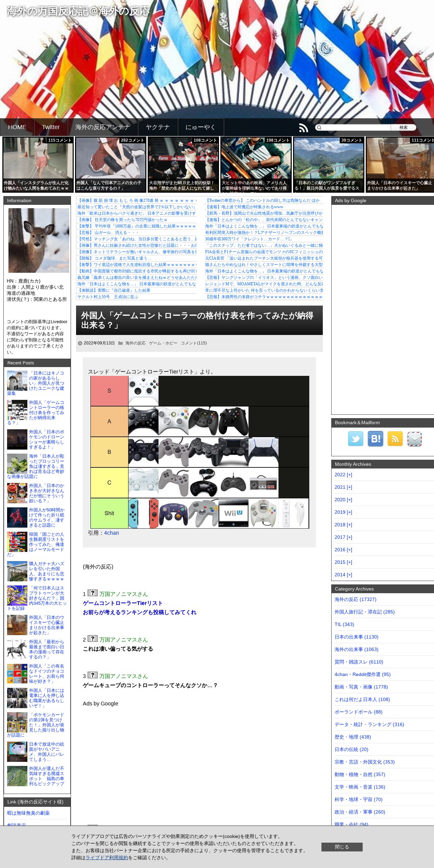This screenshot has width=434, height=868.
Task: Open 日本の出来事 (1130) category
Action: [356, 637]
